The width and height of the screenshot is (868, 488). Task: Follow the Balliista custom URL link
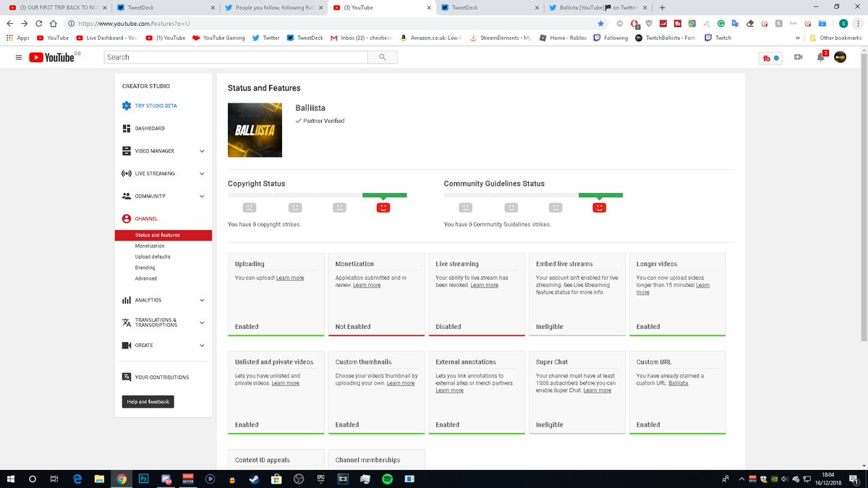pos(678,383)
